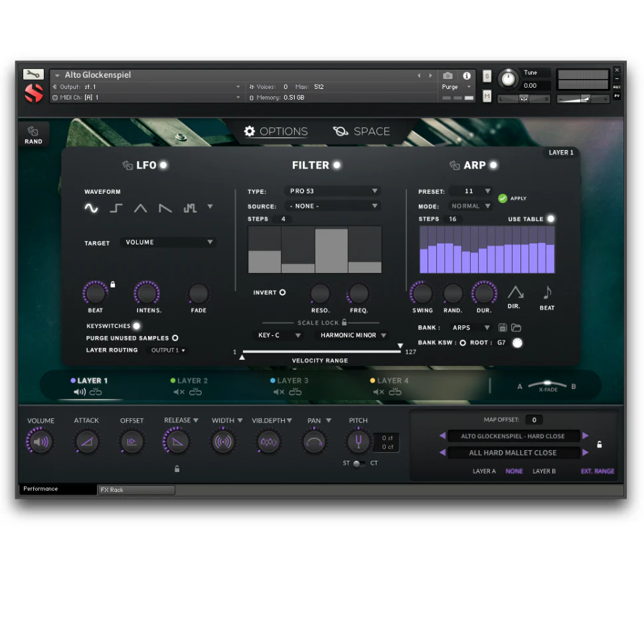This screenshot has width=644, height=644.
Task: Click Layer 1 link chain icon
Action: click(96, 392)
